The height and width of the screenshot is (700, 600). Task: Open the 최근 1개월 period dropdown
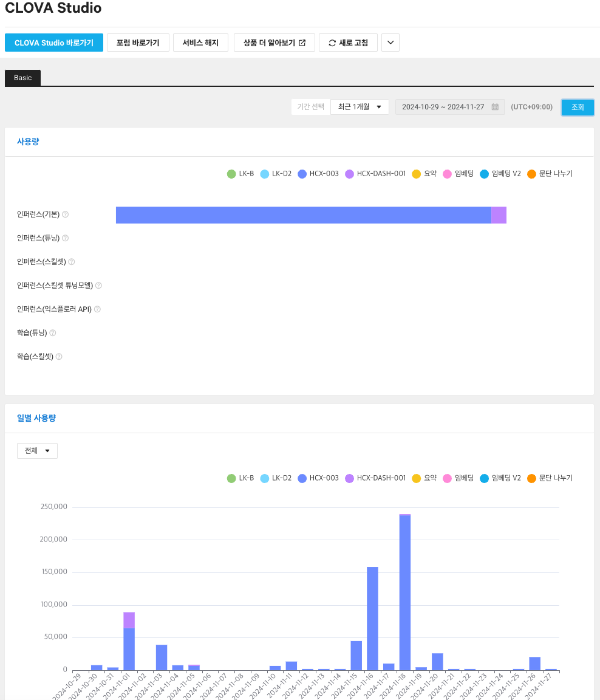pos(360,107)
